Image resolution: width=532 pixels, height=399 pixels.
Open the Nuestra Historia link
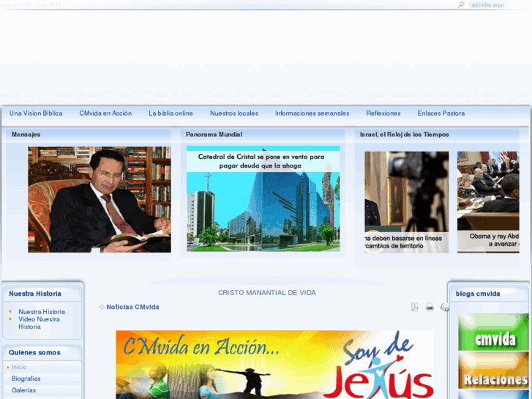(x=42, y=312)
